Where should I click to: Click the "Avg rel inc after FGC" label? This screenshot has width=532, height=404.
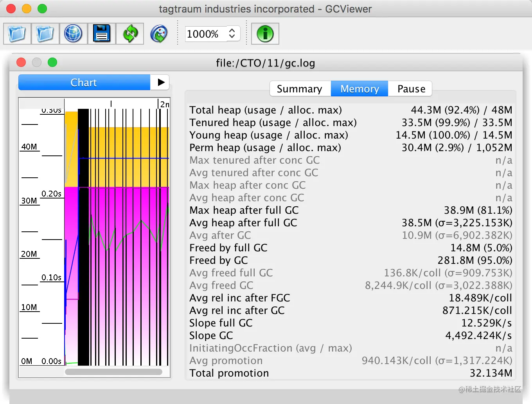point(240,298)
